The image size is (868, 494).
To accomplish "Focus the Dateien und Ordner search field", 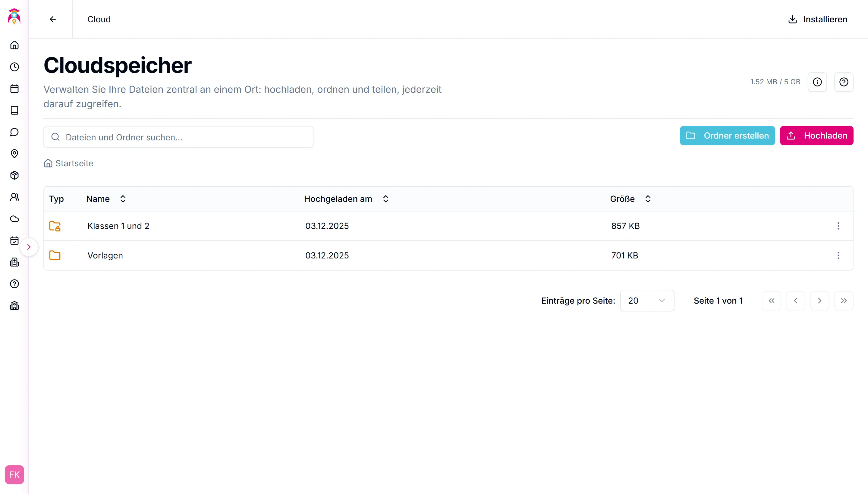I will pos(178,137).
